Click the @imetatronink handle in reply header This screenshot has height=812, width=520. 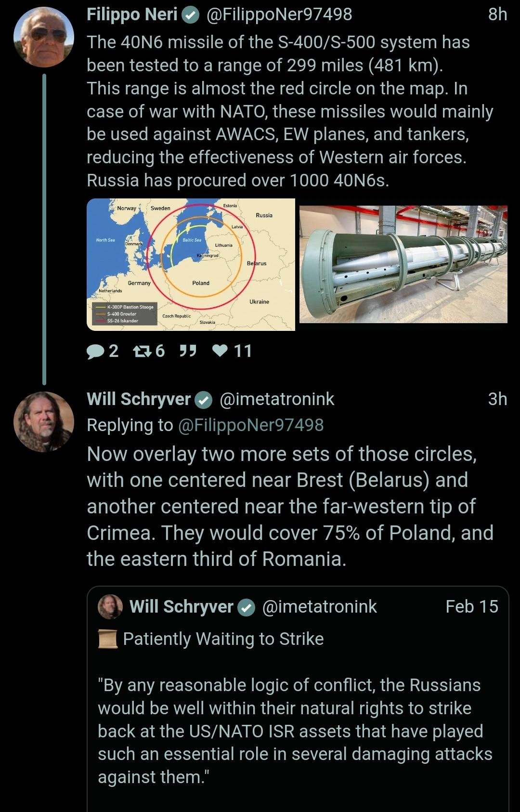(x=277, y=399)
